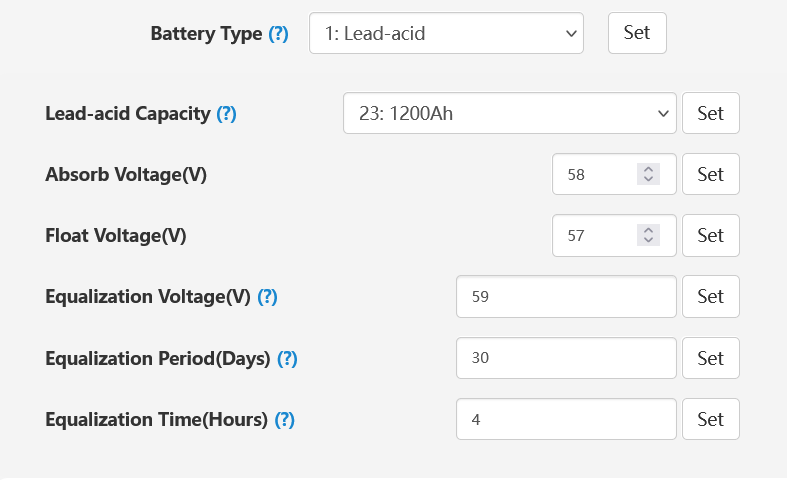Show help for Equalization Period(Days)
Screen dimensions: 787x480
pyautogui.click(x=288, y=358)
